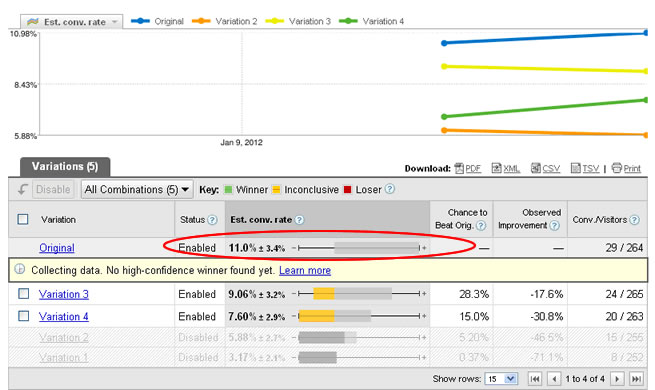Click the Print icon
This screenshot has width=655, height=390.
(617, 168)
